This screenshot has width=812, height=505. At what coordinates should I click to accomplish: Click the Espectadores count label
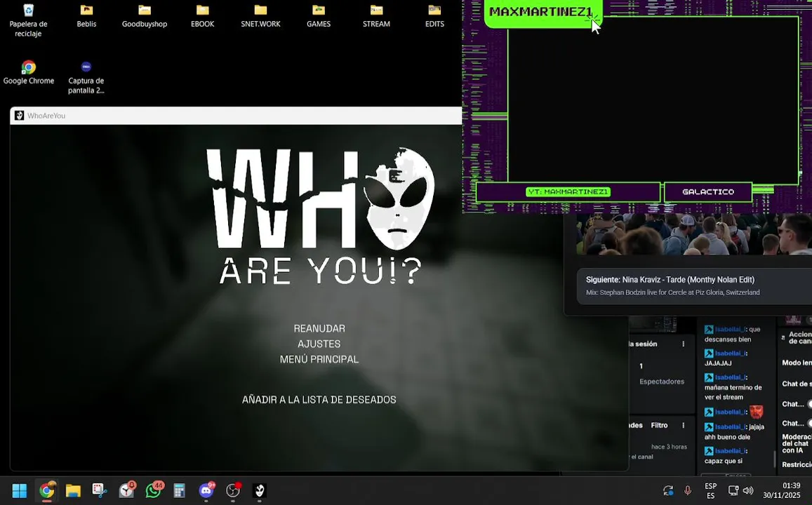click(662, 382)
